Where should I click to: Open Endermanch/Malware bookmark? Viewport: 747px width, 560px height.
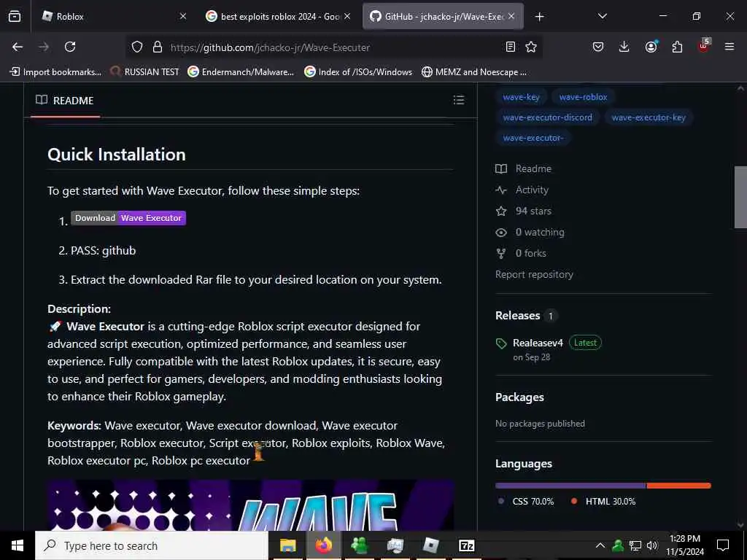[x=241, y=72]
